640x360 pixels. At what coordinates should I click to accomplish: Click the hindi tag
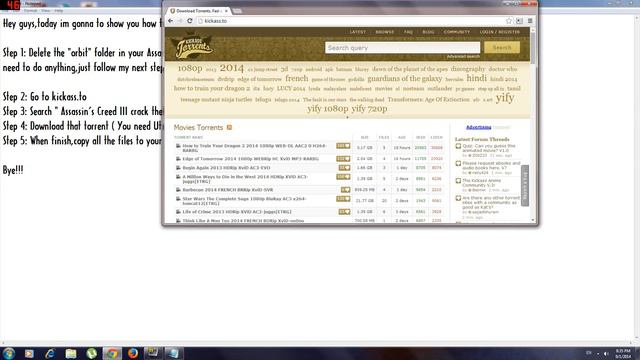pos(476,78)
